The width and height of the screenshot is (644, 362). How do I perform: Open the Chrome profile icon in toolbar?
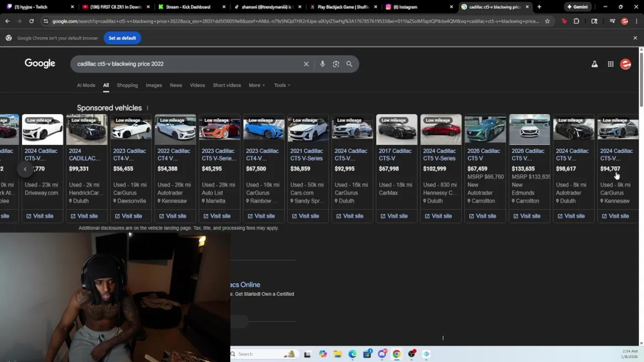(x=624, y=21)
